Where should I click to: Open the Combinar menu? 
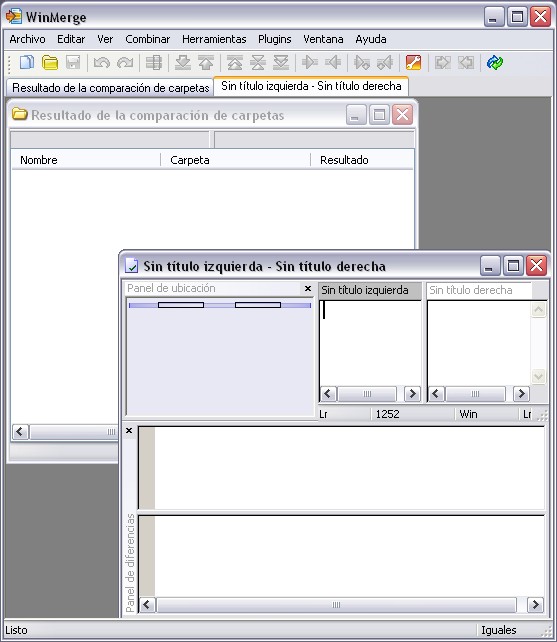pos(147,39)
